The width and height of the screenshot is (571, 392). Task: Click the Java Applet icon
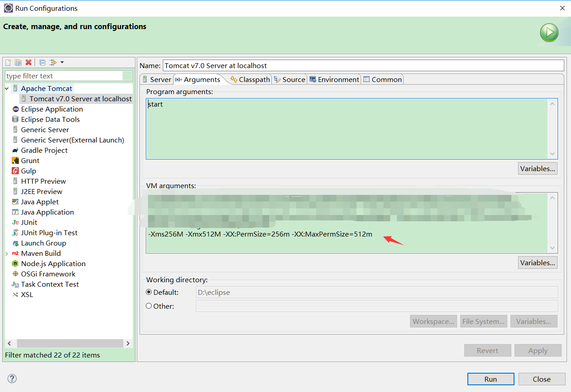click(15, 202)
